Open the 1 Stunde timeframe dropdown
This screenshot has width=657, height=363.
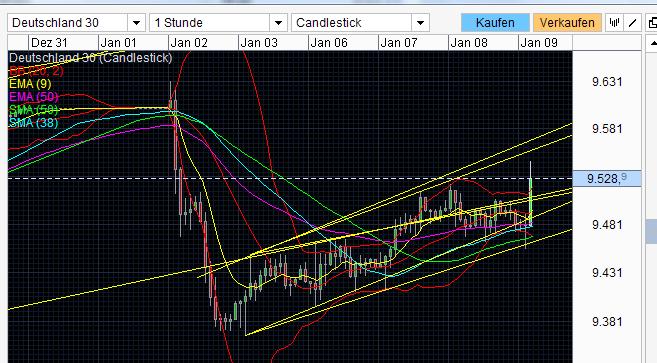218,23
